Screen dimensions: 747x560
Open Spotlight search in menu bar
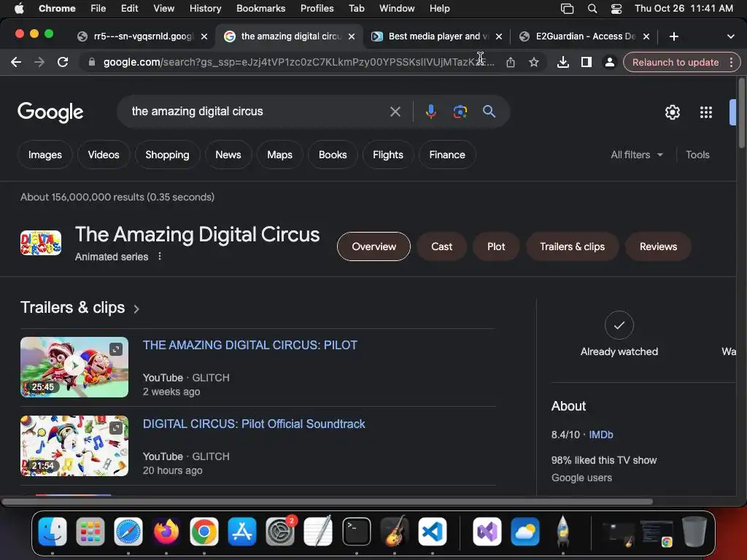click(592, 9)
